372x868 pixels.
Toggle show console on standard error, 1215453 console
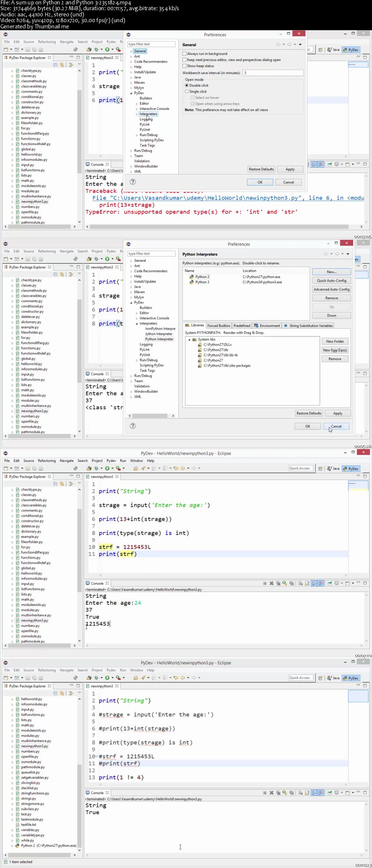tap(321, 583)
